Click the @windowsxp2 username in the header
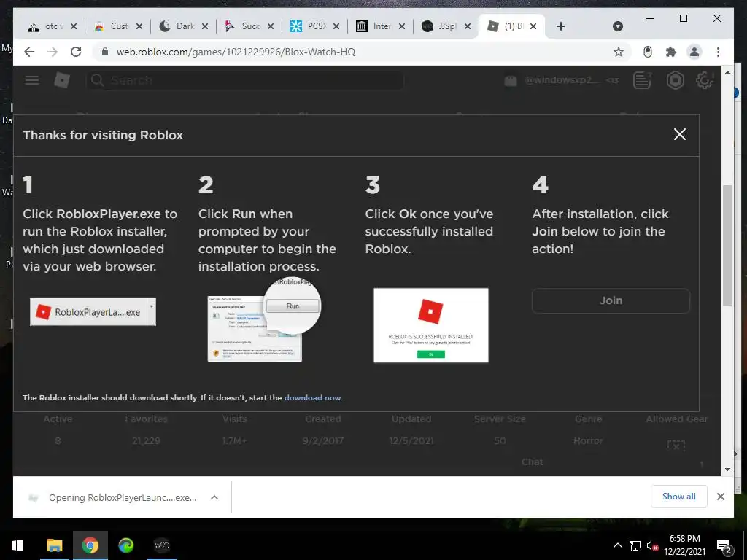This screenshot has width=747, height=560. click(562, 80)
